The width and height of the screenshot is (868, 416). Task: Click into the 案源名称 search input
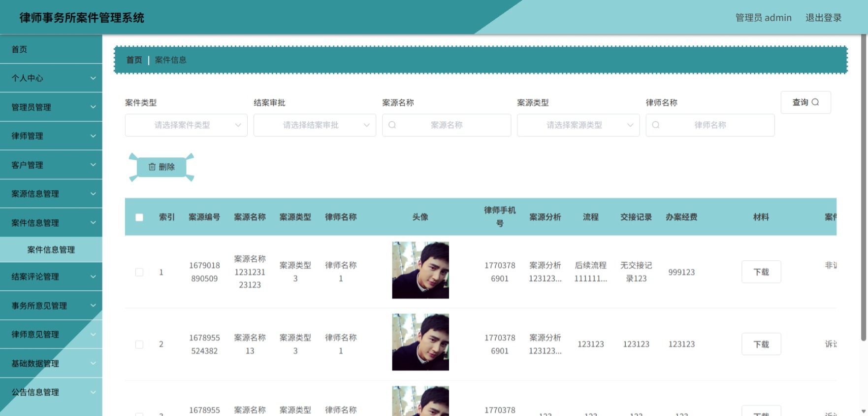tap(447, 125)
